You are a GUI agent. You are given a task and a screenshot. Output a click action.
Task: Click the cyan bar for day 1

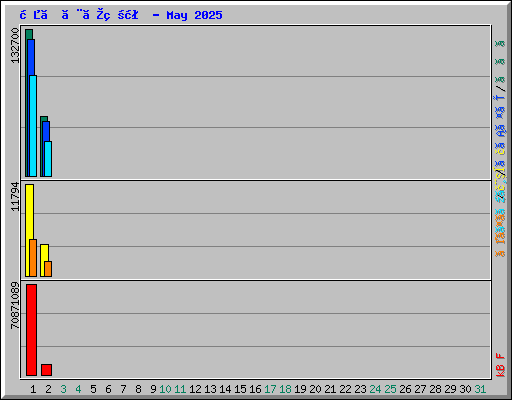tap(33, 126)
